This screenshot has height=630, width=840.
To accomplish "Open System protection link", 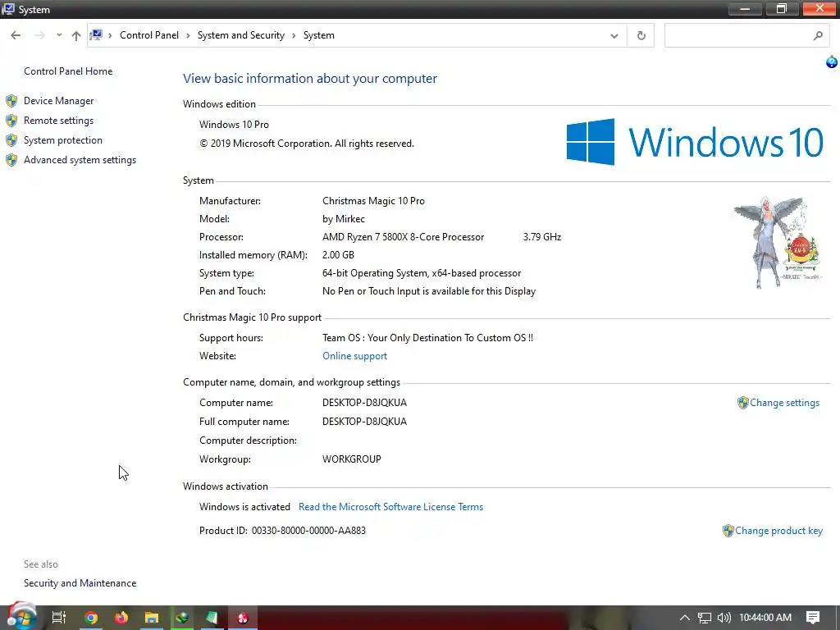I will coord(62,140).
